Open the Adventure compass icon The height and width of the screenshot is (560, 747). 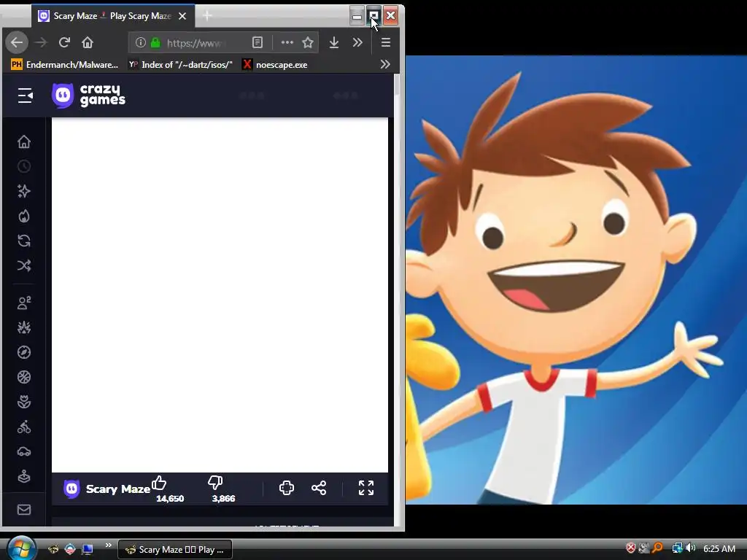24,352
